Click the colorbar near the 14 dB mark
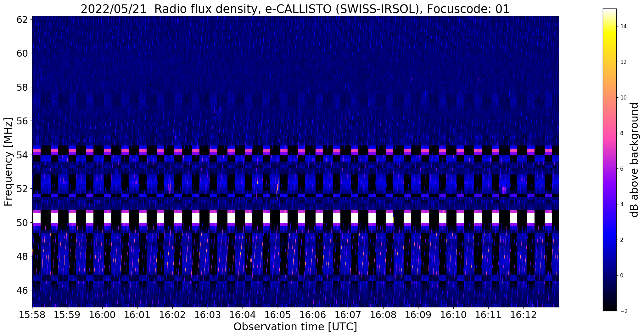 coord(609,26)
